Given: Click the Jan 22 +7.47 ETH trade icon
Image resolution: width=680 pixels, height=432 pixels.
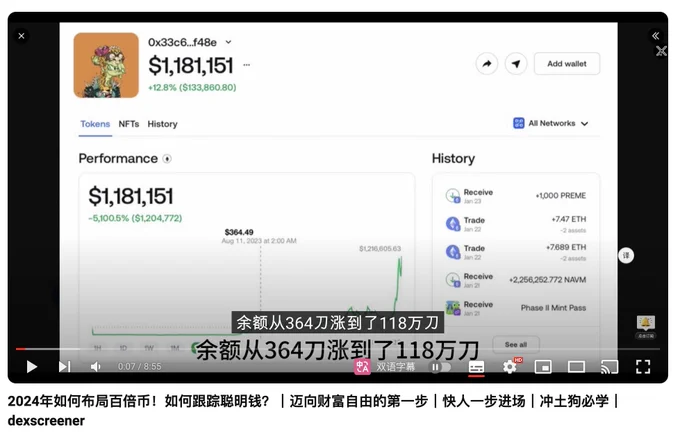Looking at the screenshot, I should pyautogui.click(x=453, y=224).
